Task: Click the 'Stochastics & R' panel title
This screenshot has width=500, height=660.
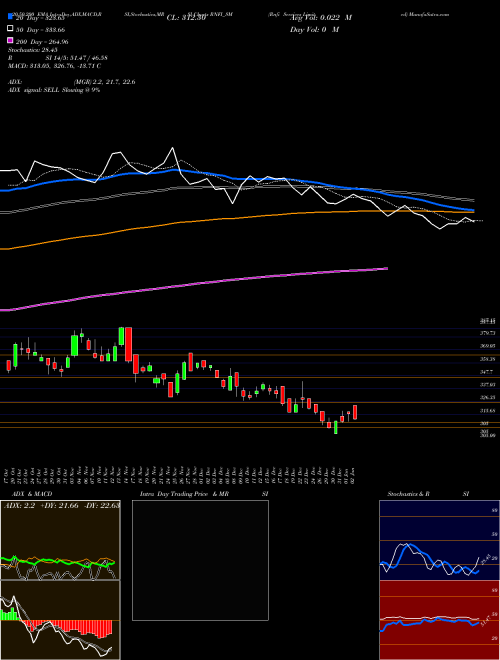Action: pyautogui.click(x=408, y=494)
